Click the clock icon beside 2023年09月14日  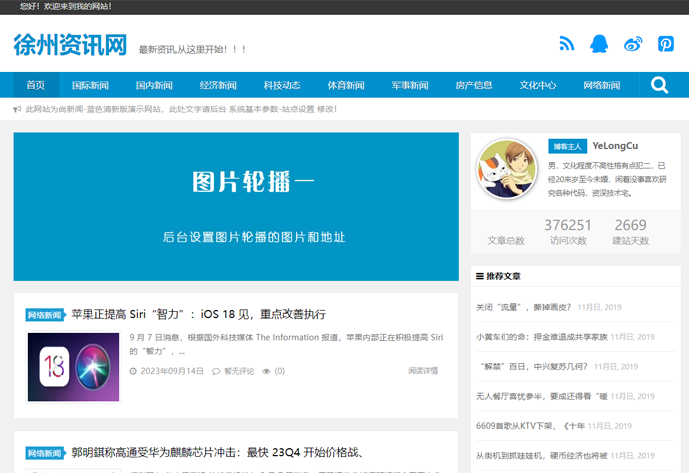(x=133, y=371)
